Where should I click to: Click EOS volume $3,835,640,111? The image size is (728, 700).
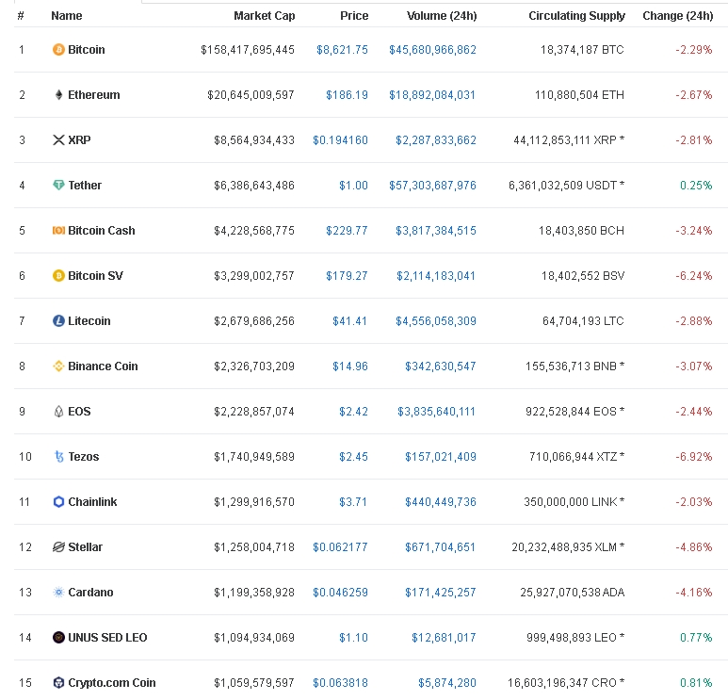(436, 411)
